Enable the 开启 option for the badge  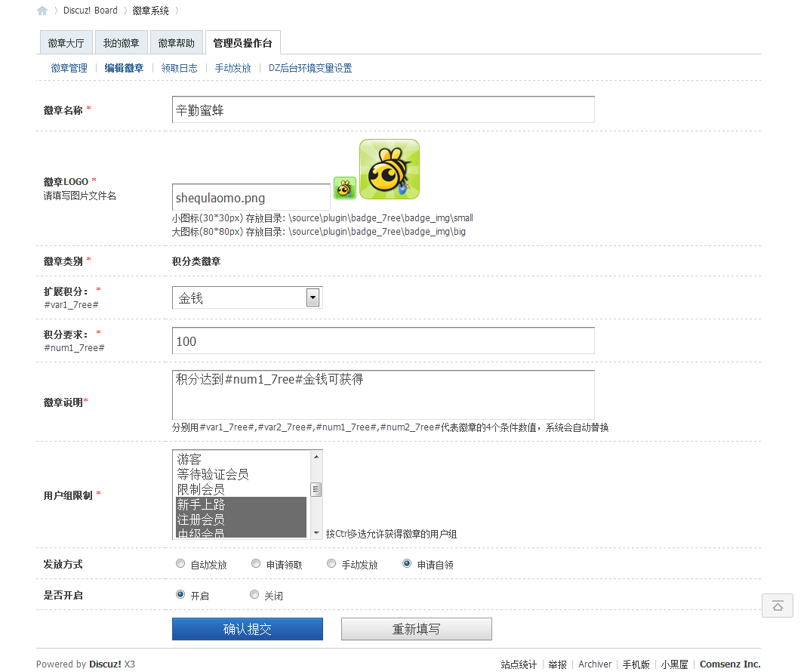(180, 594)
